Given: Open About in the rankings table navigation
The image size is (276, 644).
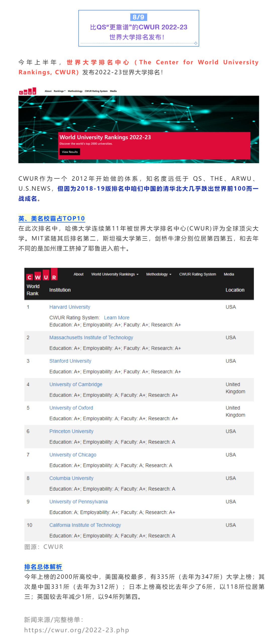Looking at the screenshot, I should click(x=78, y=274).
